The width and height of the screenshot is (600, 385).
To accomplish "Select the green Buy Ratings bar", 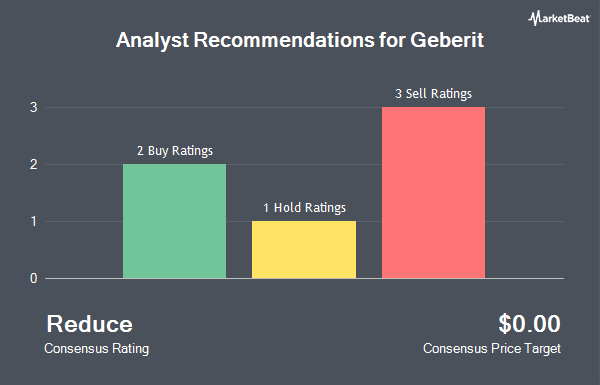I will (174, 221).
